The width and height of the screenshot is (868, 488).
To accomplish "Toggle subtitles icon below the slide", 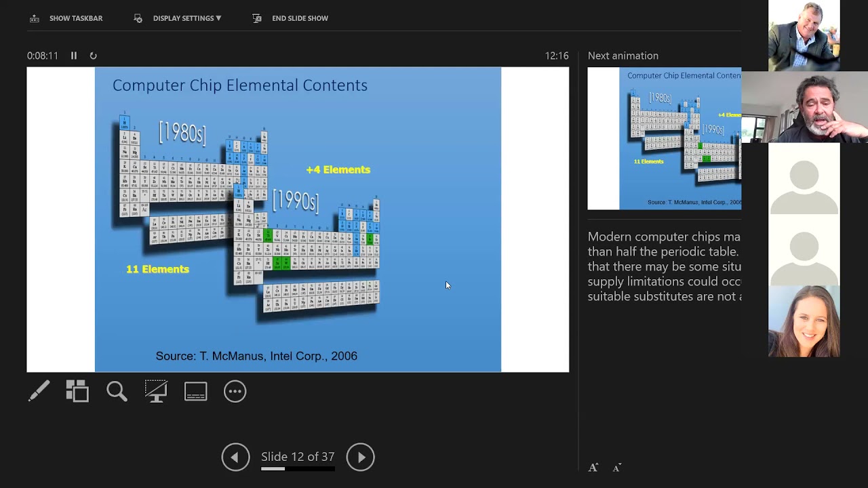I will click(x=195, y=391).
